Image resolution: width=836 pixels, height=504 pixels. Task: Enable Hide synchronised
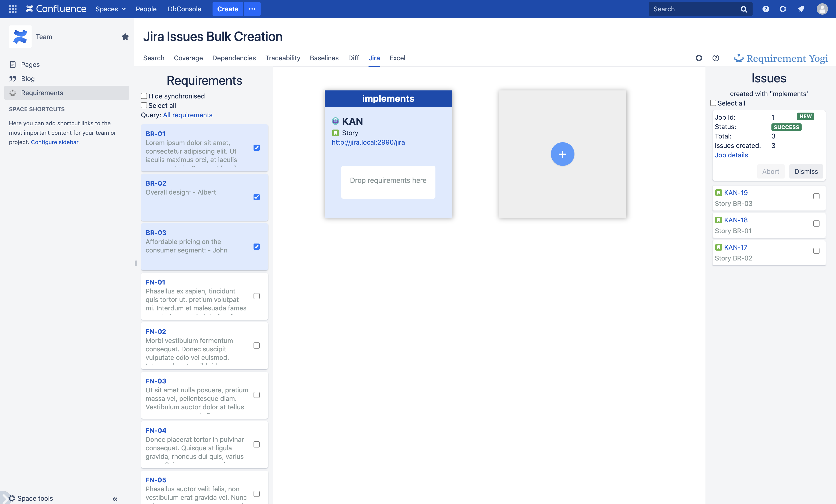(144, 96)
